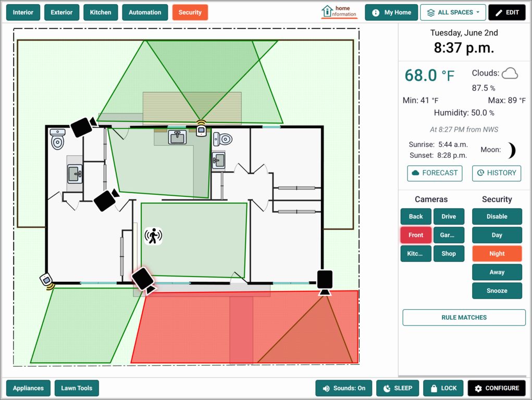Open My Home info
The width and height of the screenshot is (532, 400).
pyautogui.click(x=391, y=12)
